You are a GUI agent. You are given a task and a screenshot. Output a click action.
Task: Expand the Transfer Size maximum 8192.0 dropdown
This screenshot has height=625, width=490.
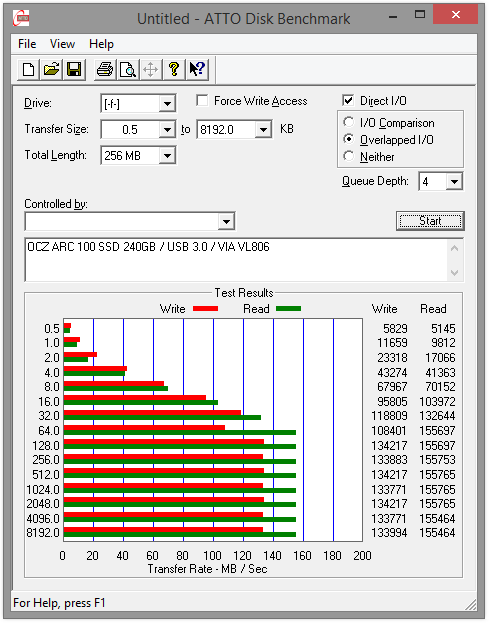[263, 130]
